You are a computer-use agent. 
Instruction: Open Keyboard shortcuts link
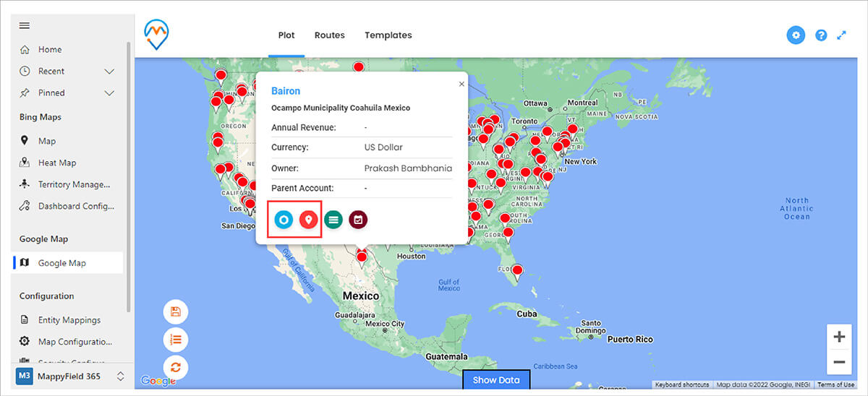684,385
